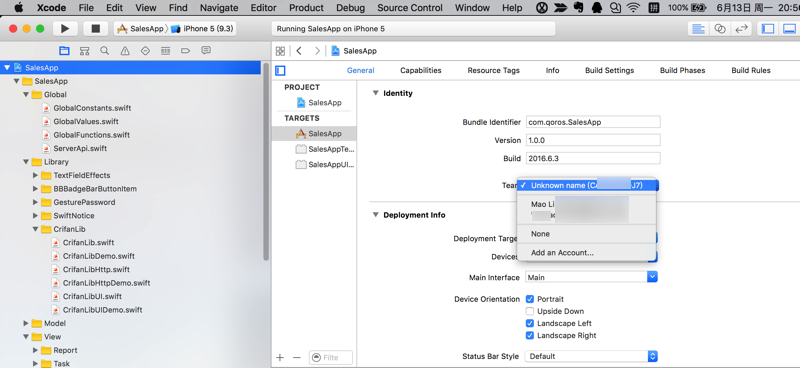Open the Find navigator magnifier
The image size is (800, 368).
pos(105,51)
